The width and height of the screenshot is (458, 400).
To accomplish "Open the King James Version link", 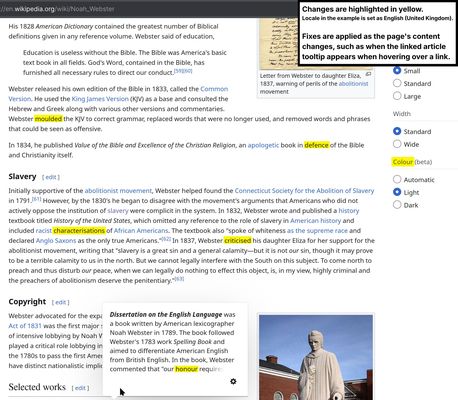I will point(100,99).
